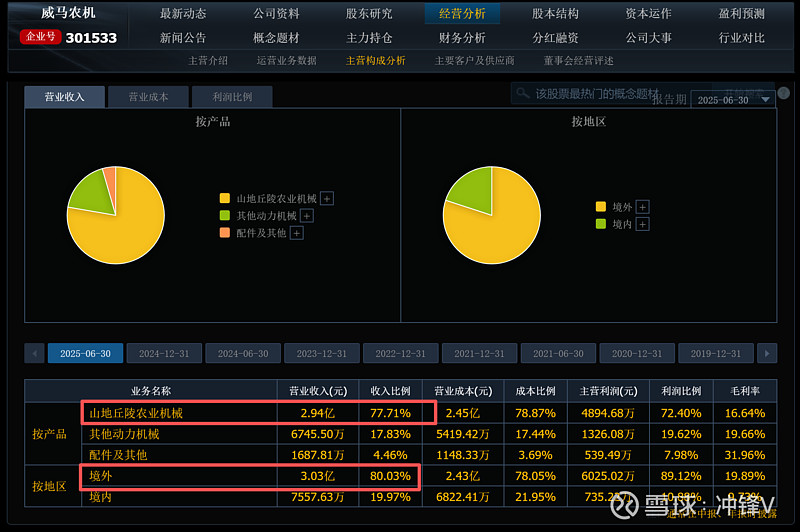Open the 概念题材 menu
Image resolution: width=800 pixels, height=532 pixels.
(x=277, y=38)
